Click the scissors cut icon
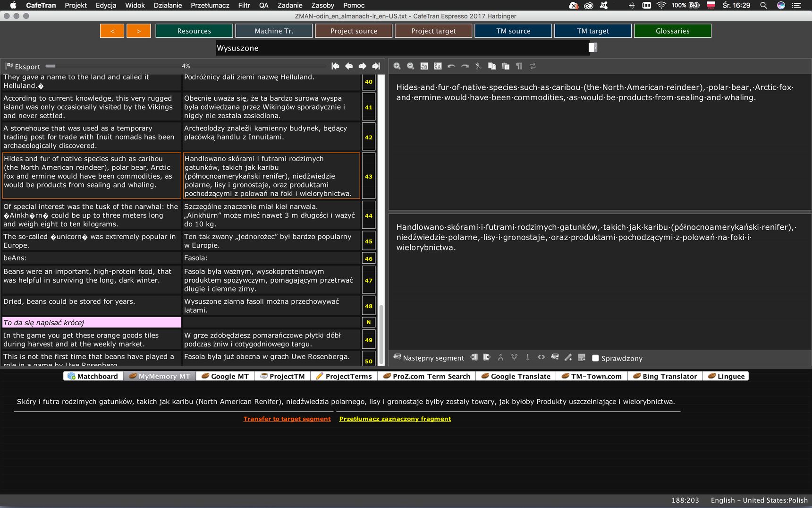This screenshot has width=812, height=508. click(478, 66)
